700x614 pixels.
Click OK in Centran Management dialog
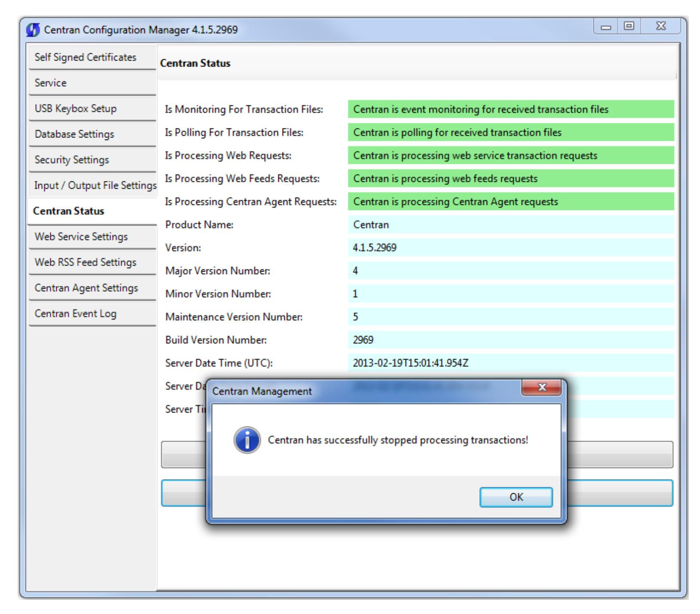point(516,497)
